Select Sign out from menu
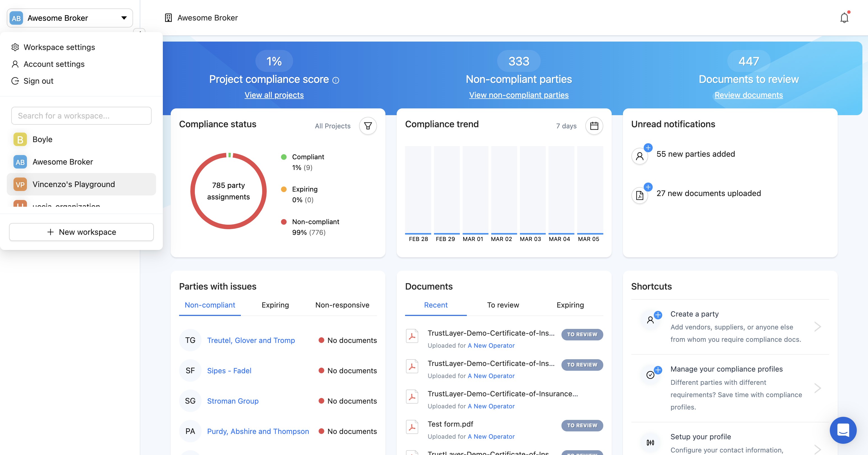This screenshot has width=868, height=455. pos(38,81)
